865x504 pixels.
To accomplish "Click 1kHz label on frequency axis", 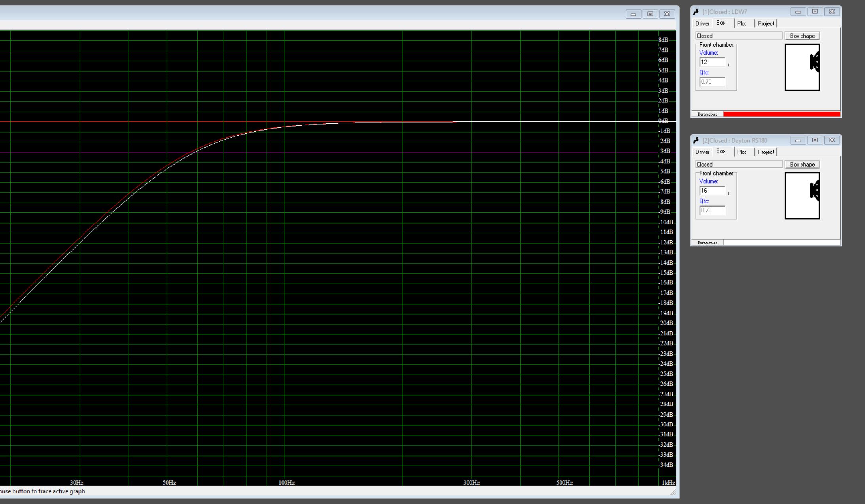I will (669, 483).
